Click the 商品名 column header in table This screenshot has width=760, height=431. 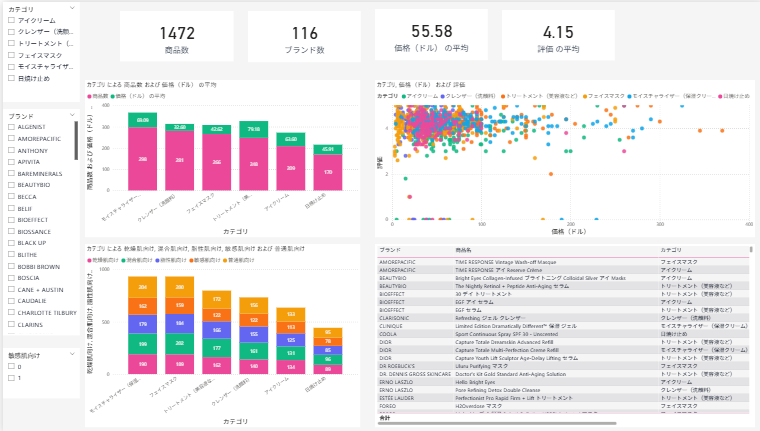[x=463, y=250]
